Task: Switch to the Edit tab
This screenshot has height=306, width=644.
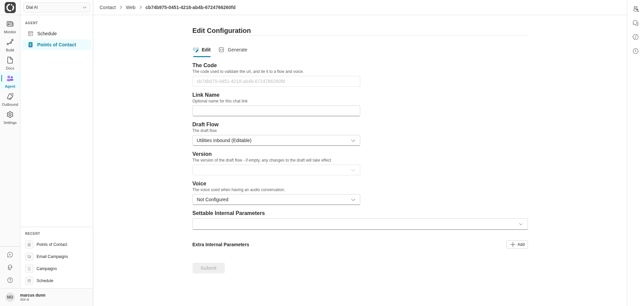Action: 202,50
